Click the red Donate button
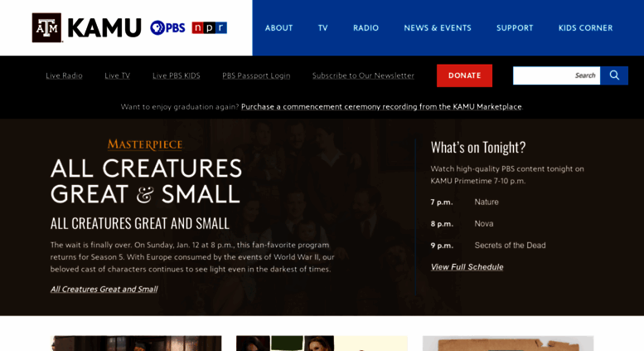 click(x=464, y=76)
